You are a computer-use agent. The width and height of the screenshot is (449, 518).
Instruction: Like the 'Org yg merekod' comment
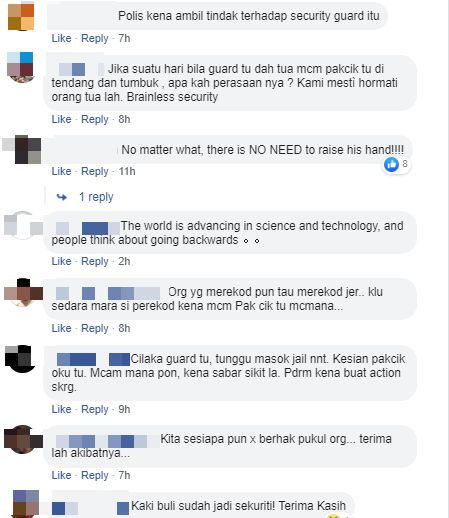(x=61, y=328)
